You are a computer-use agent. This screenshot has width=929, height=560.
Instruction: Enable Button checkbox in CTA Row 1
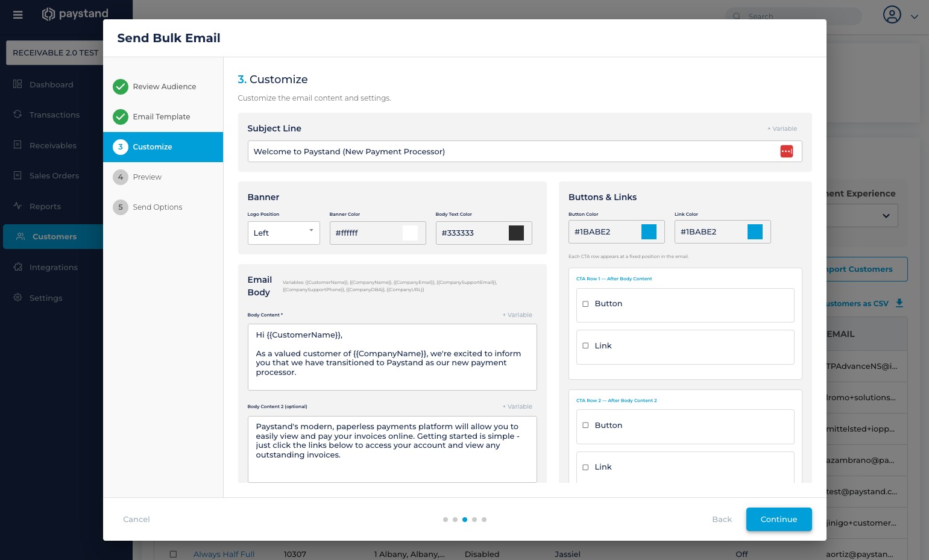585,304
